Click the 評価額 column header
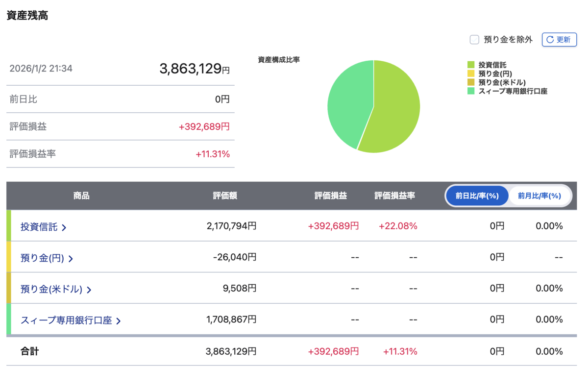The height and width of the screenshot is (368, 588). coord(225,196)
